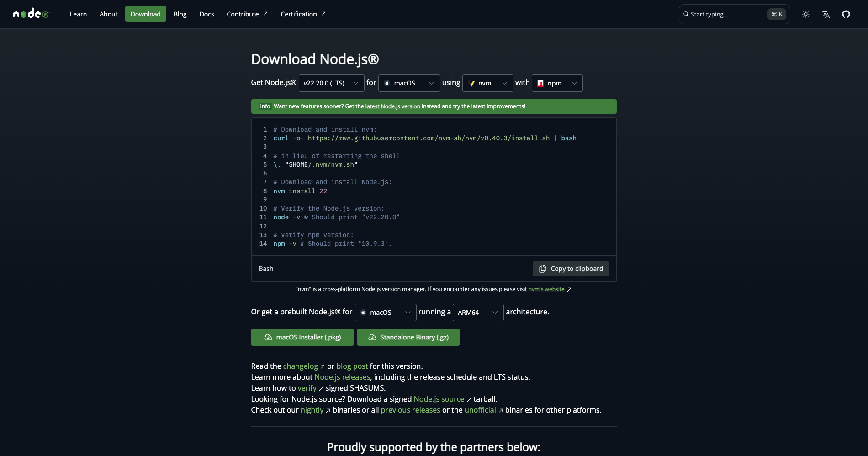Follow the latest Node.js version link

click(x=392, y=106)
